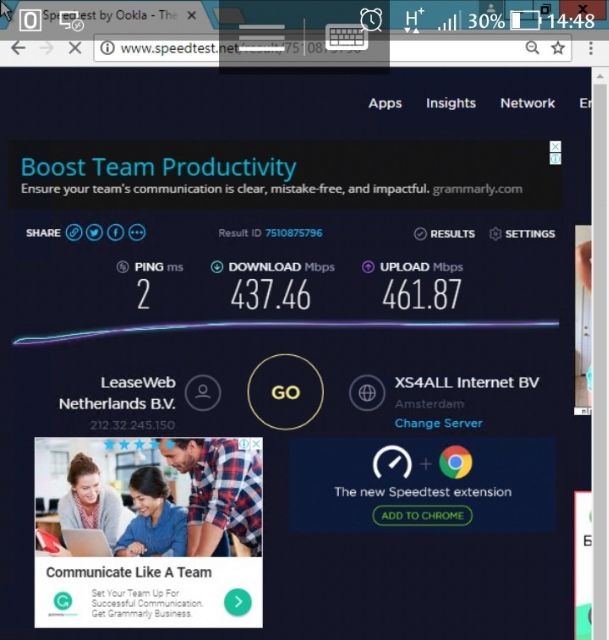Screen dimensions: 609x640
Task: Tap the alarm clock status icon
Action: coord(371,19)
